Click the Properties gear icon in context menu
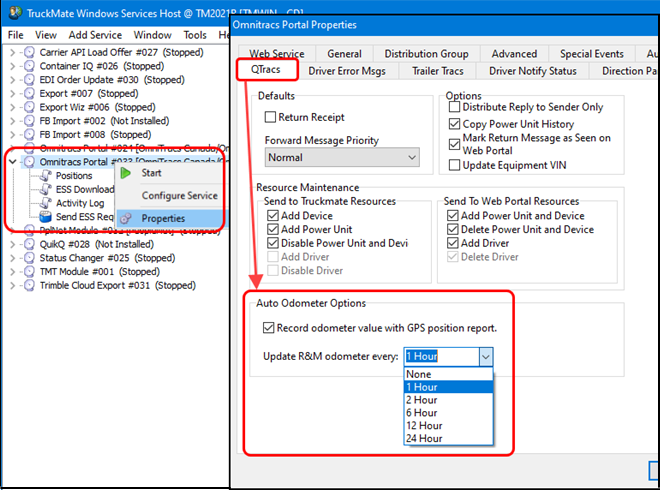 coord(125,218)
